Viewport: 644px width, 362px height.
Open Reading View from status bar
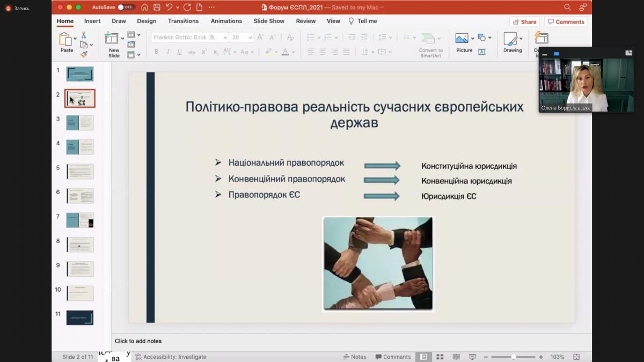point(456,357)
